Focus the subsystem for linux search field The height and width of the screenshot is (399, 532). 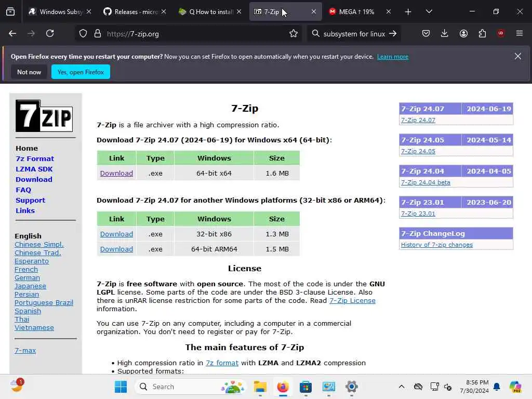[354, 34]
